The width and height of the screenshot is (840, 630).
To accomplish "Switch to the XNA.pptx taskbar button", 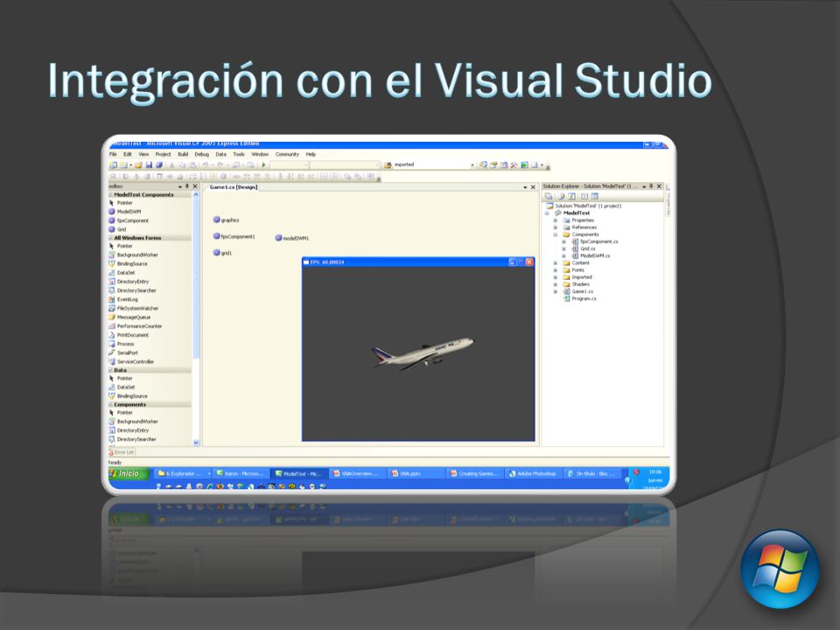I will pyautogui.click(x=415, y=473).
